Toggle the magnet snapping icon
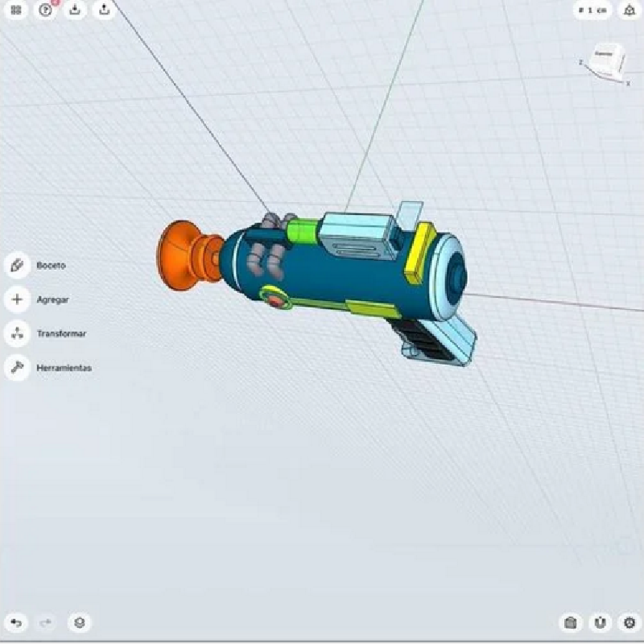Viewport: 644px width, 644px height. click(600, 622)
